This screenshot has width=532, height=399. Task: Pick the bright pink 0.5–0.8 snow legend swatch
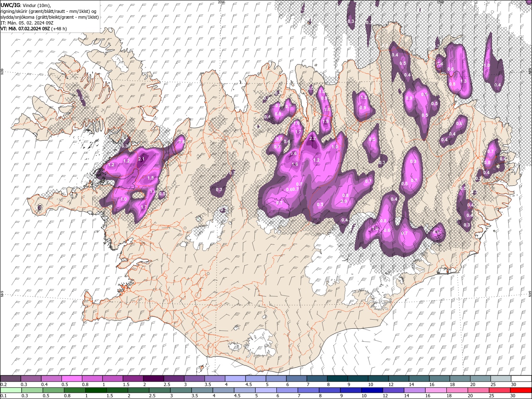pos(71,379)
